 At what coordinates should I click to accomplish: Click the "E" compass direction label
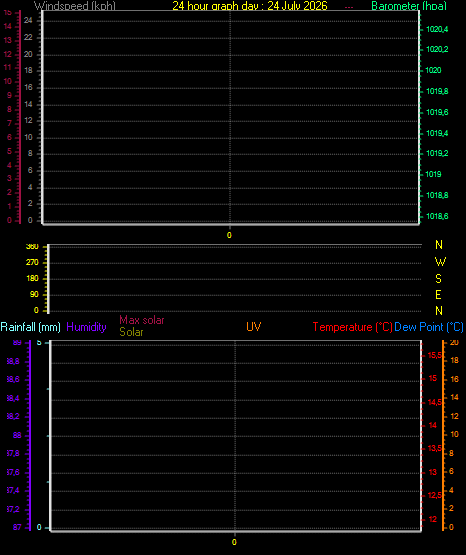coord(438,294)
